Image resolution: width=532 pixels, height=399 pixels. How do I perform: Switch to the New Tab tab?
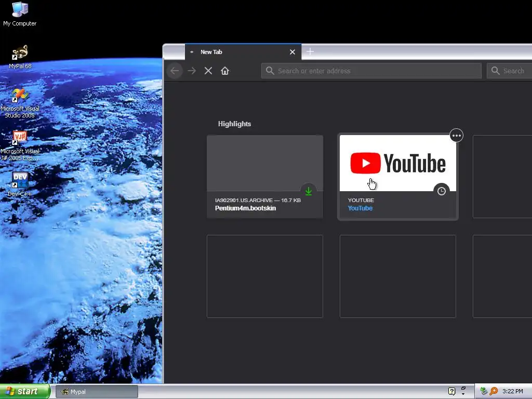[x=243, y=52]
